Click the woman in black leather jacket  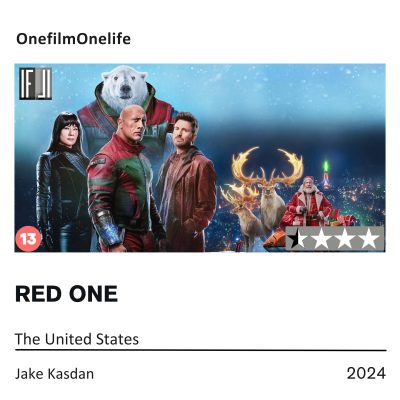pos(63,182)
